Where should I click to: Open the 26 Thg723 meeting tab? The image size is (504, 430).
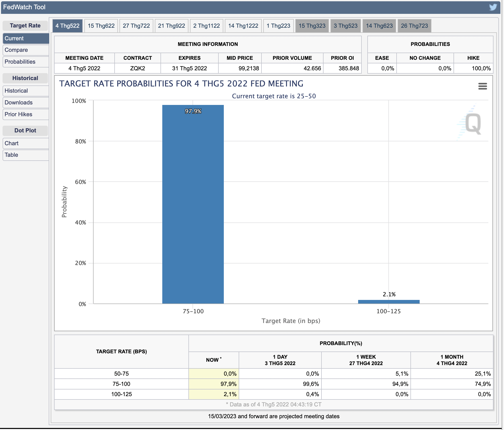coord(414,26)
